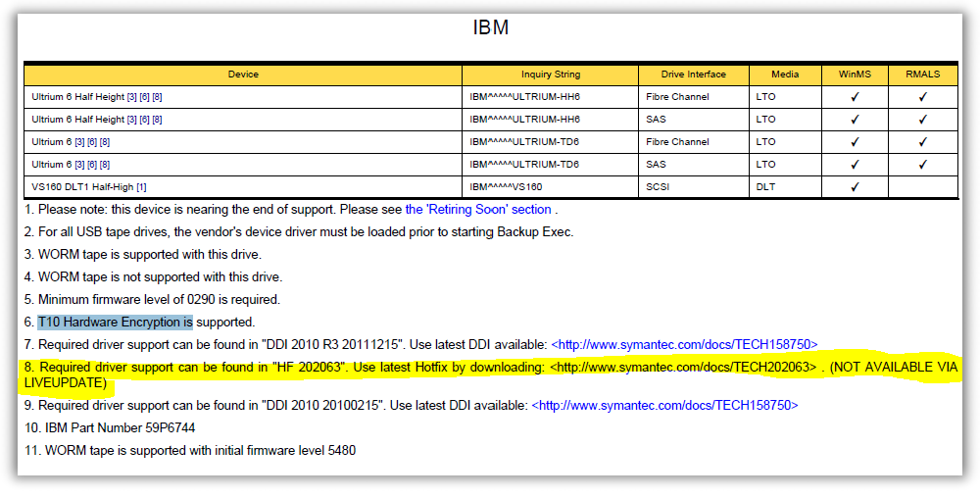This screenshot has width=980, height=498.
Task: Open the 'Retiring Soon' section link
Action: click(x=478, y=209)
